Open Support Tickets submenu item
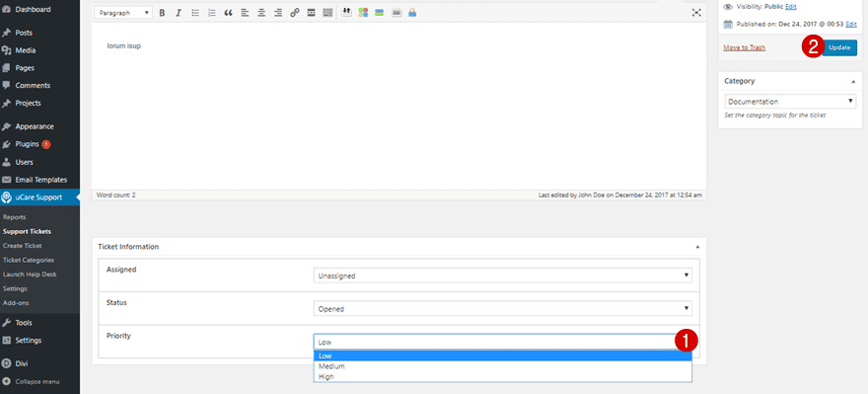Screen dimensions: 868x394 [x=27, y=231]
